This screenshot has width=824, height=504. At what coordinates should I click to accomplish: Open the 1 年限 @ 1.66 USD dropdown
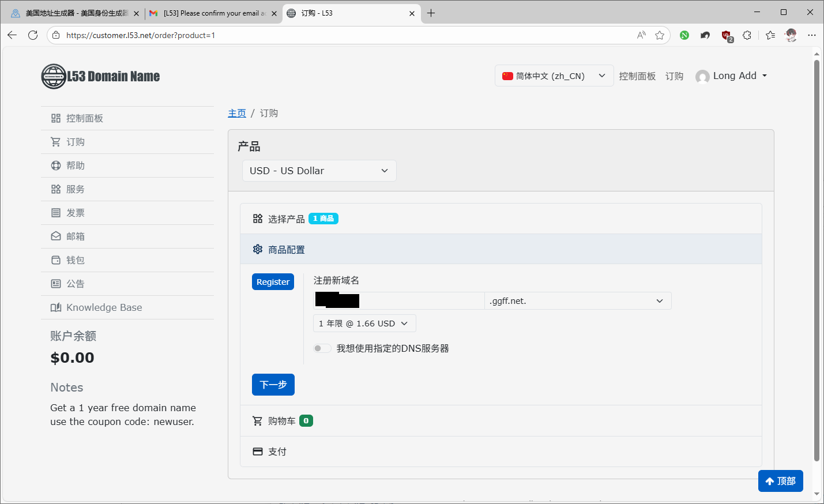pos(364,324)
